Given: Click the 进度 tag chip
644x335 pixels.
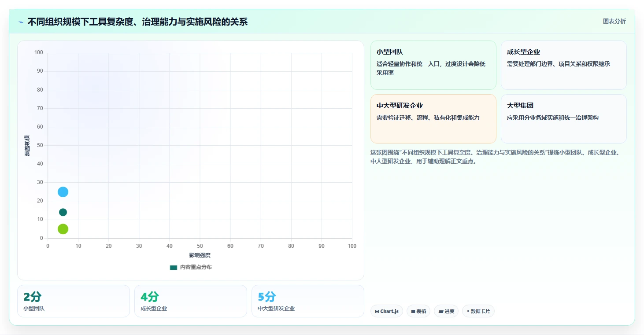Looking at the screenshot, I should pos(446,311).
